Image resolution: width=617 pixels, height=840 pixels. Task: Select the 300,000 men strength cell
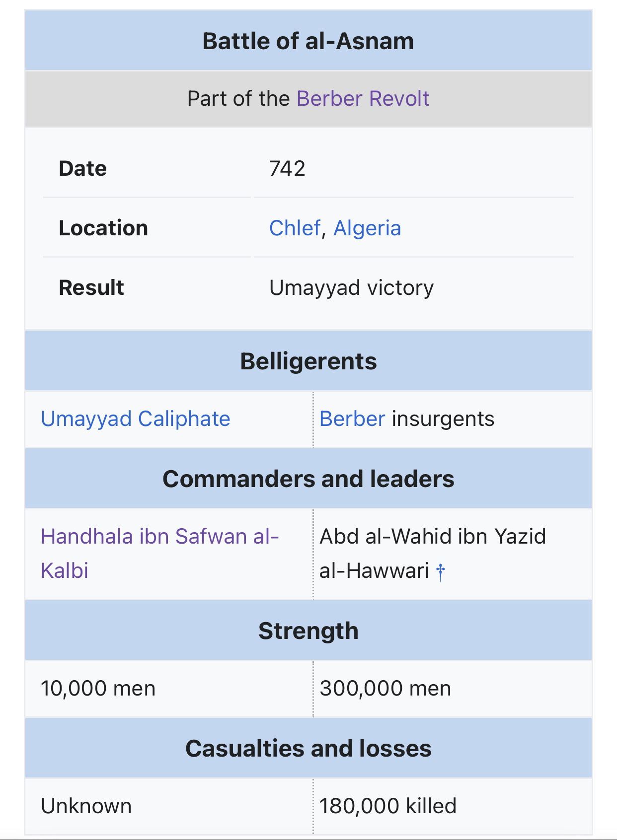pyautogui.click(x=453, y=689)
